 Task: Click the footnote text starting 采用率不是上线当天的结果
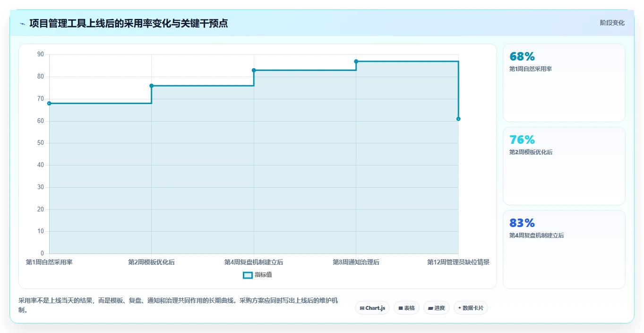pos(178,306)
